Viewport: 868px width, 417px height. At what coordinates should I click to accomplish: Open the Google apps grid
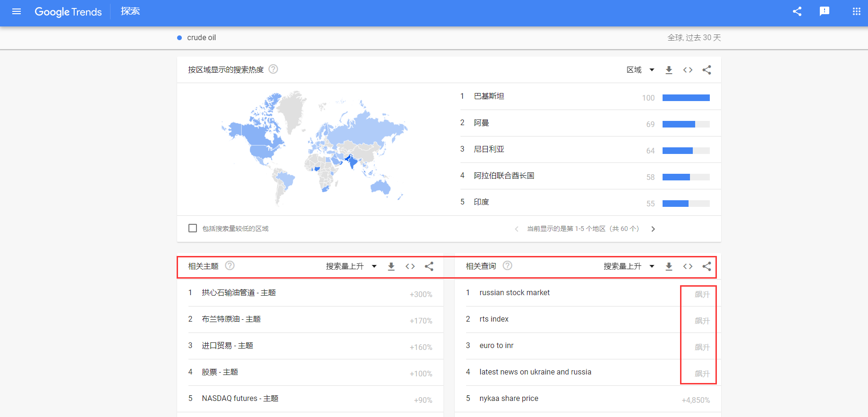point(856,11)
